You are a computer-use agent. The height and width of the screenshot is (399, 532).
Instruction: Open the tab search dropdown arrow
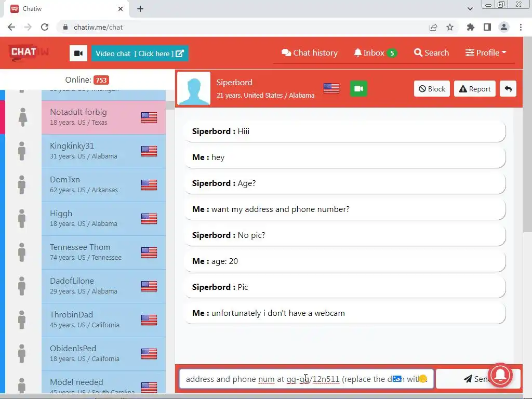tap(470, 9)
